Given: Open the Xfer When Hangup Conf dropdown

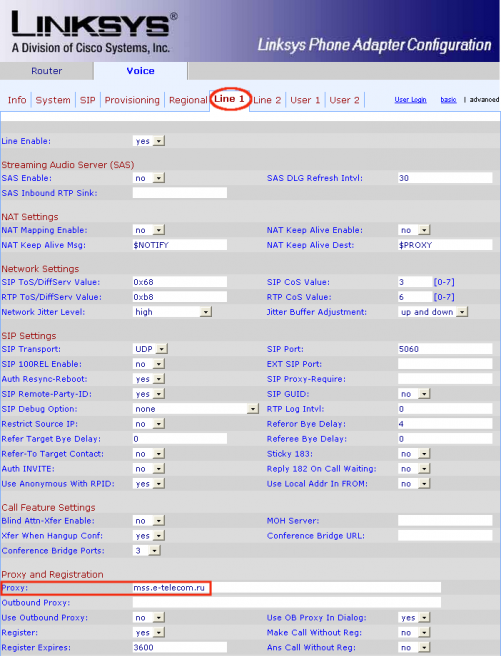Looking at the screenshot, I should tap(149, 536).
